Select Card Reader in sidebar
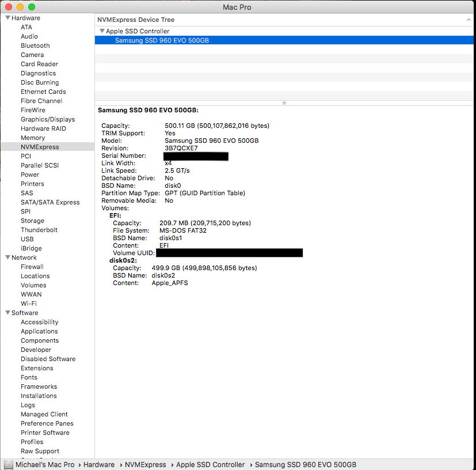The height and width of the screenshot is (470, 476). [40, 64]
